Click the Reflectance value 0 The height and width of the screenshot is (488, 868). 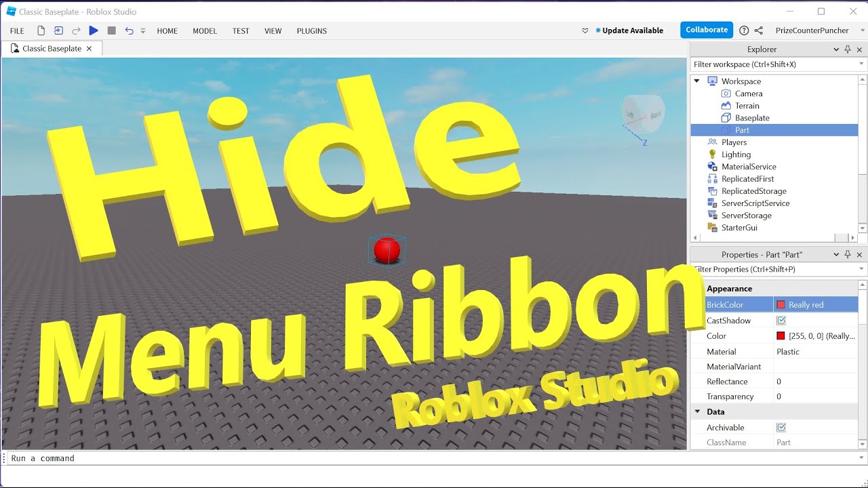pos(778,382)
